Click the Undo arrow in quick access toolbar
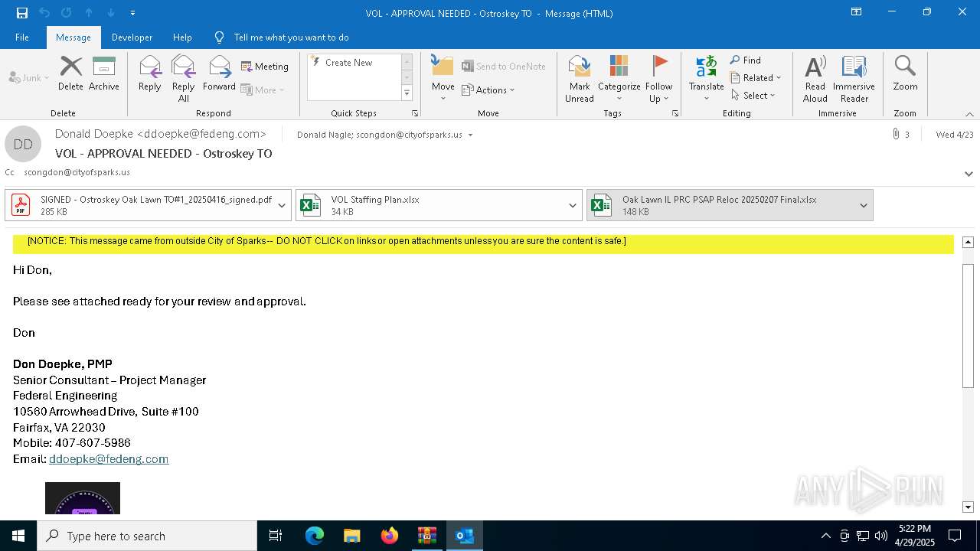 coord(44,13)
